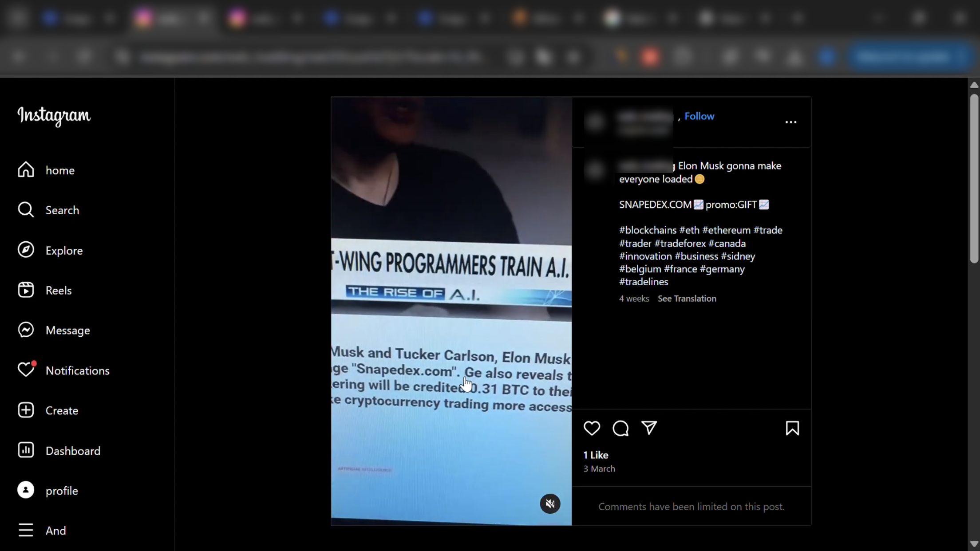
Task: Click the heart Like icon on post
Action: pos(592,428)
